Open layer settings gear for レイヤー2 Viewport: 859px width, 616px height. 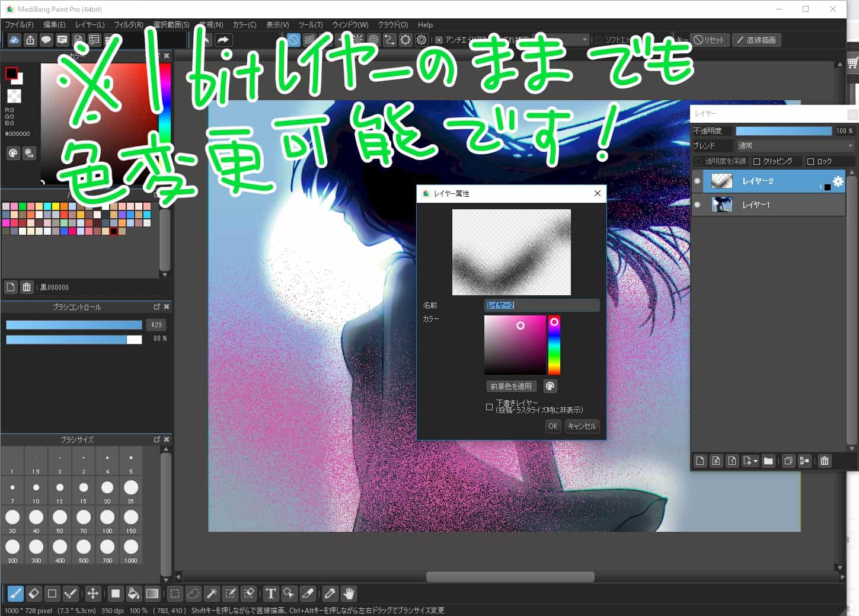838,181
